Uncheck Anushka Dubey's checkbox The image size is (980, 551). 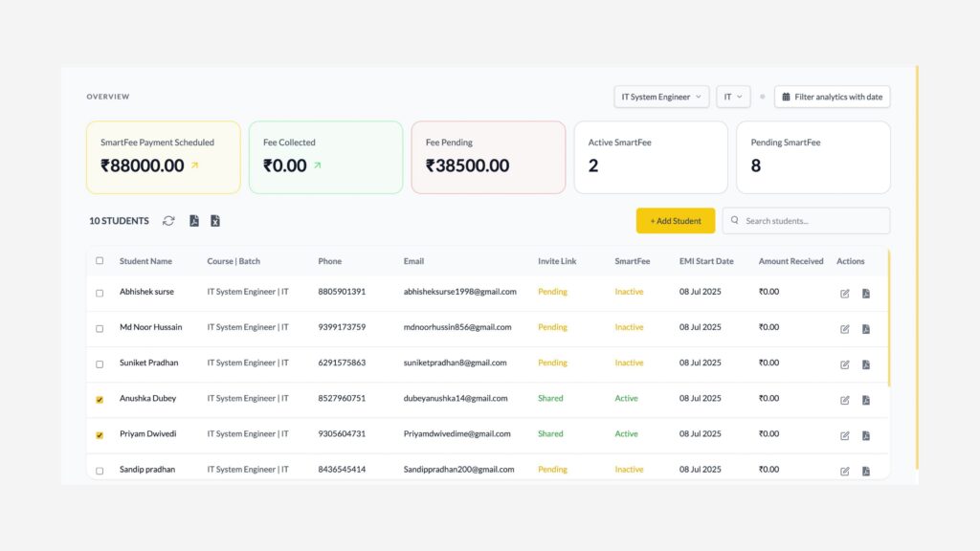click(x=100, y=400)
